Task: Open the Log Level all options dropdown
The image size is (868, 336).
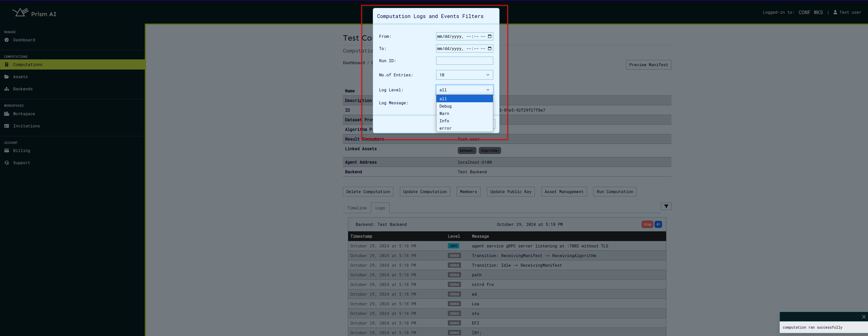Action: 464,90
